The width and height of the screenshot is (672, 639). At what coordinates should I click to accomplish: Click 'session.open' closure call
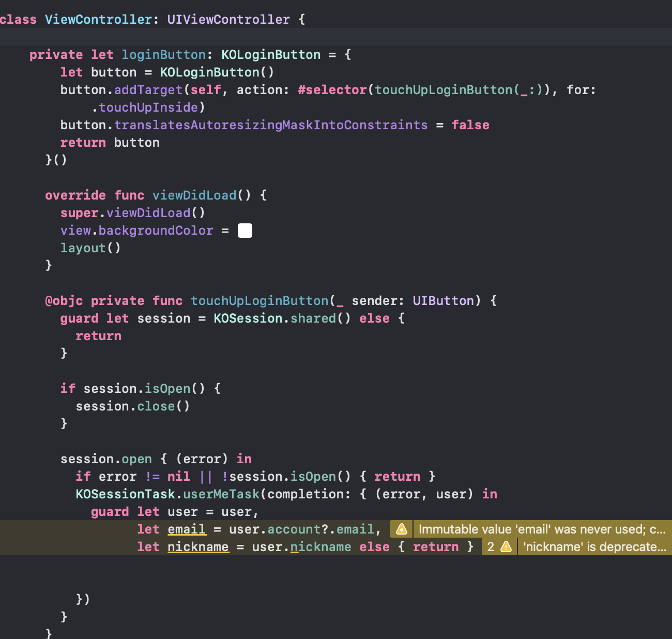106,459
